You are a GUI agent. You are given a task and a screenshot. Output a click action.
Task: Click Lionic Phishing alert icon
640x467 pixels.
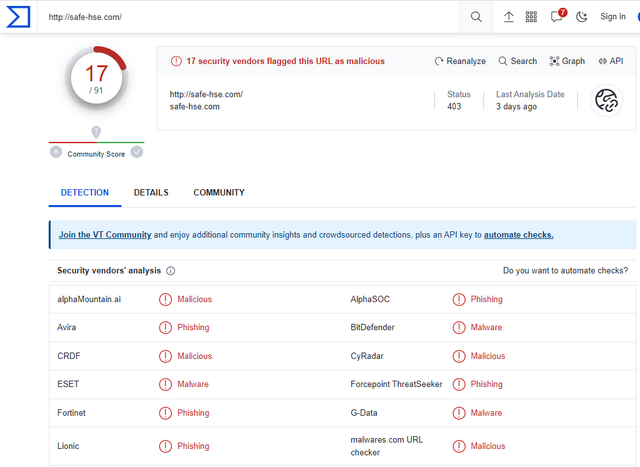click(165, 446)
